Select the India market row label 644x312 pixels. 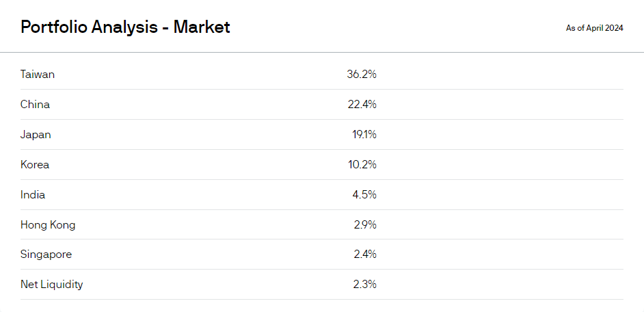[x=33, y=194]
